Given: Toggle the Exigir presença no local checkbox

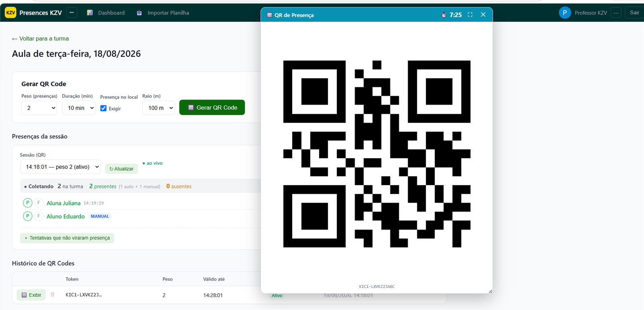Looking at the screenshot, I should pos(103,108).
